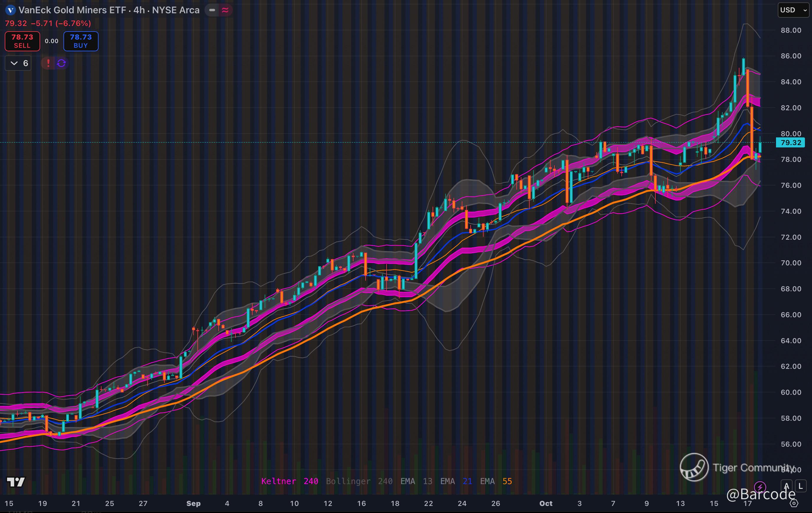Click the pink approximate-sign data icon
Image resolution: width=812 pixels, height=513 pixels.
pos(225,10)
